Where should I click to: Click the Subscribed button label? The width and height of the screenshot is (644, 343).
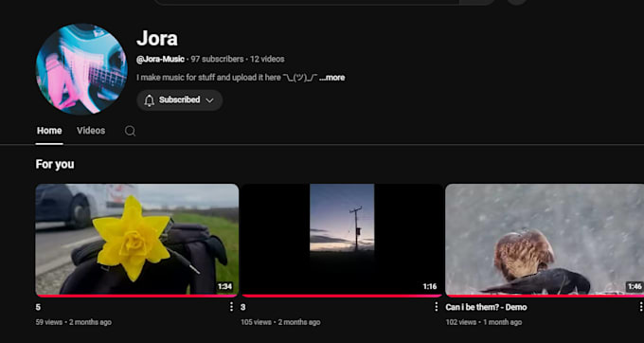[x=180, y=99]
